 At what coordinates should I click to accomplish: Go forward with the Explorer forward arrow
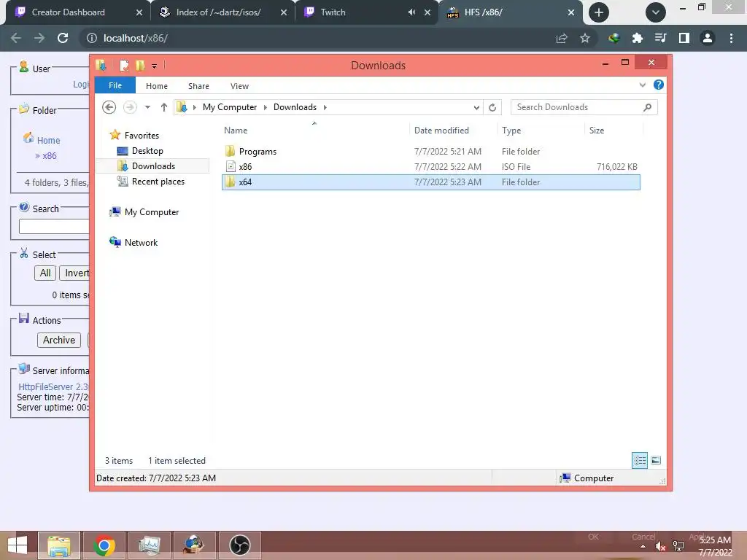[x=130, y=107]
